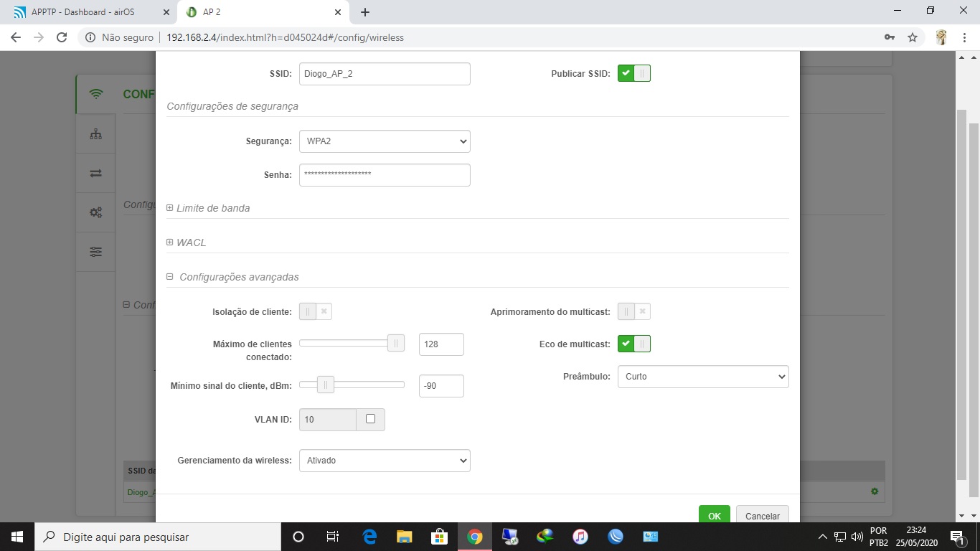Open the gears System section in the sidebar

coord(96,212)
